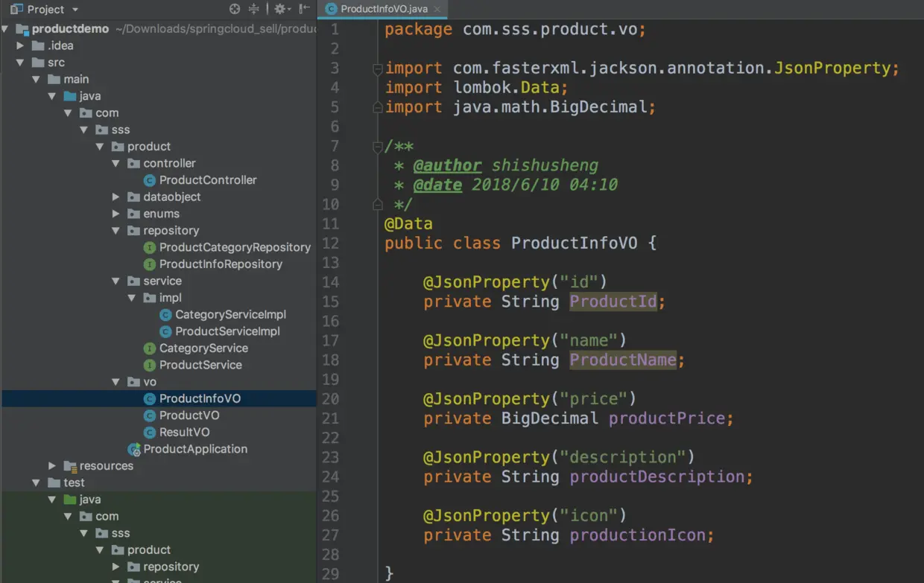Click the ProductId field name on line 15
This screenshot has width=924, height=583.
(613, 302)
